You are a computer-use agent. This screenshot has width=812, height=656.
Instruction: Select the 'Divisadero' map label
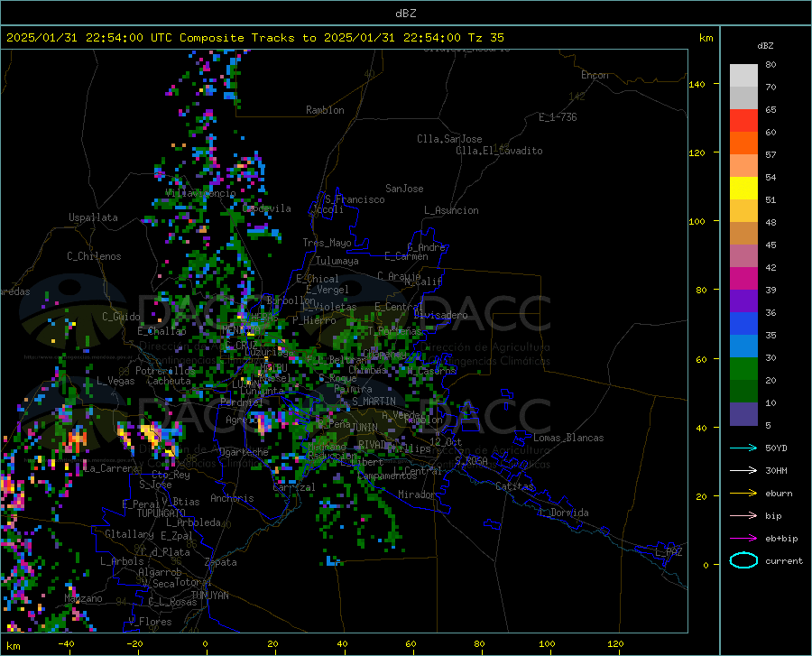(440, 315)
